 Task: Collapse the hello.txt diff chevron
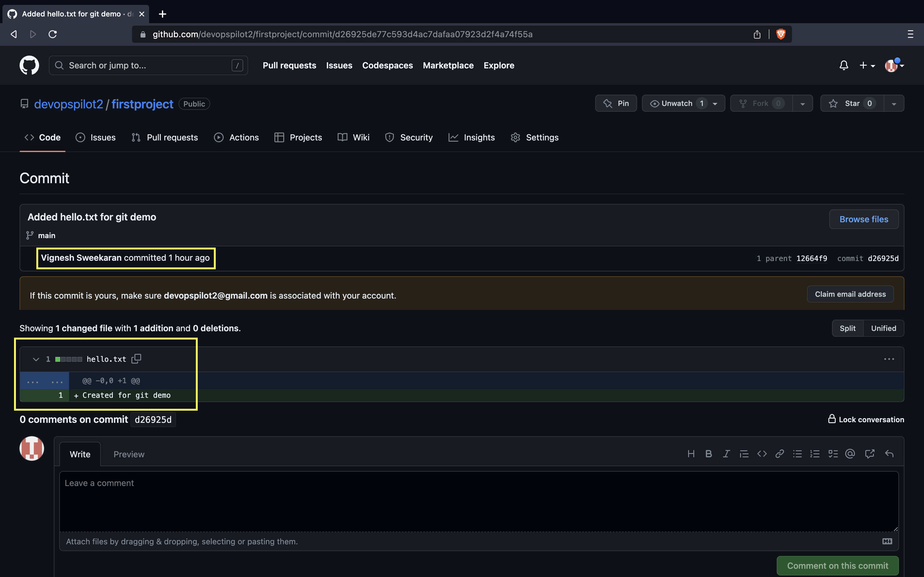(x=36, y=359)
